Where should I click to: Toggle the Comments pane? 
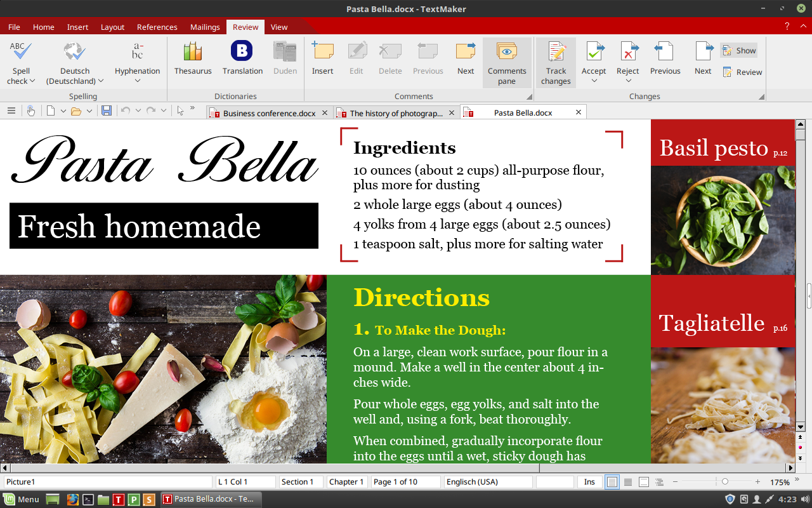coord(507,62)
